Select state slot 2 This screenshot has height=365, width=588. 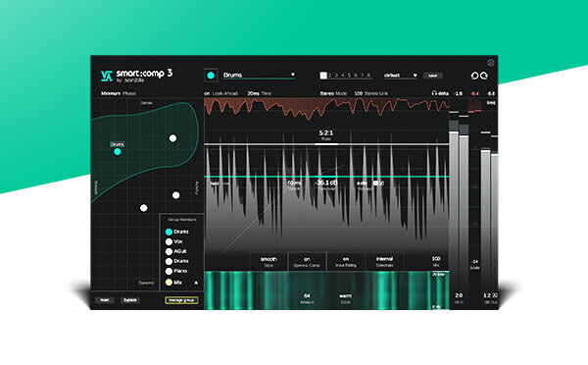click(x=330, y=76)
